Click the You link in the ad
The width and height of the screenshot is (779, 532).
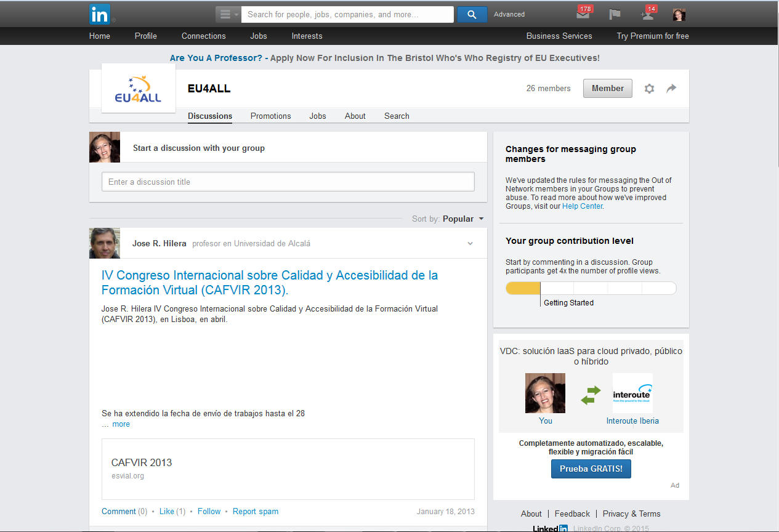coord(546,421)
